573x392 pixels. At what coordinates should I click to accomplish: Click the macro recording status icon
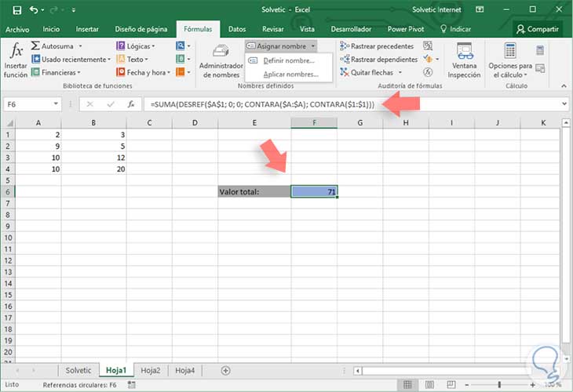tap(132, 385)
